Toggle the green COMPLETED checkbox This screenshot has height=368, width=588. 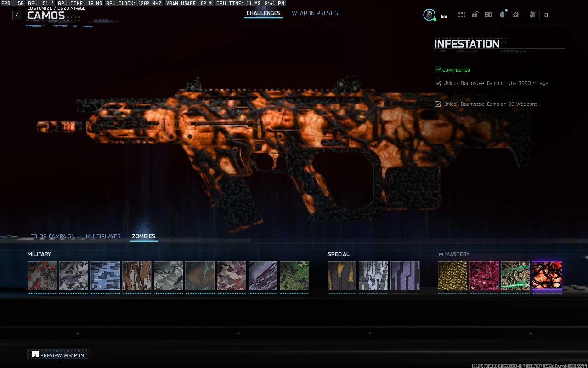click(438, 69)
